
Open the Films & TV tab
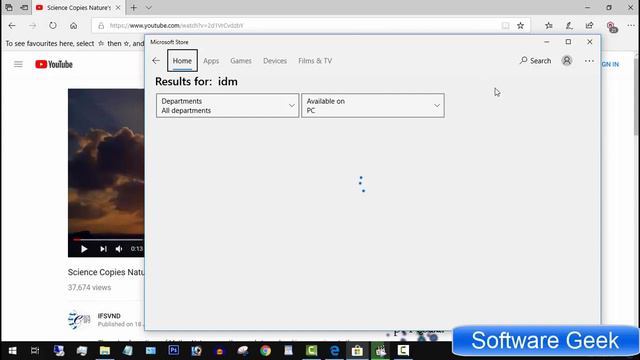click(315, 61)
